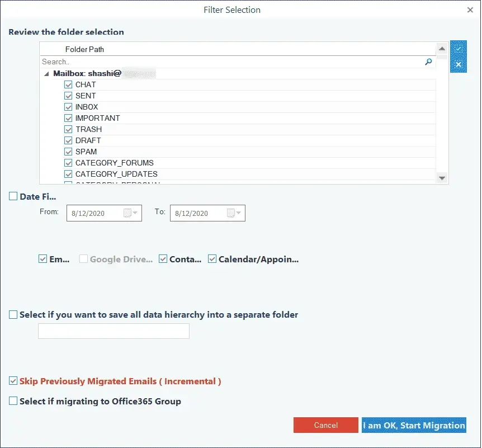Screen dimensions: 482x448
Task: Click the search magnifier icon
Action: 428,62
